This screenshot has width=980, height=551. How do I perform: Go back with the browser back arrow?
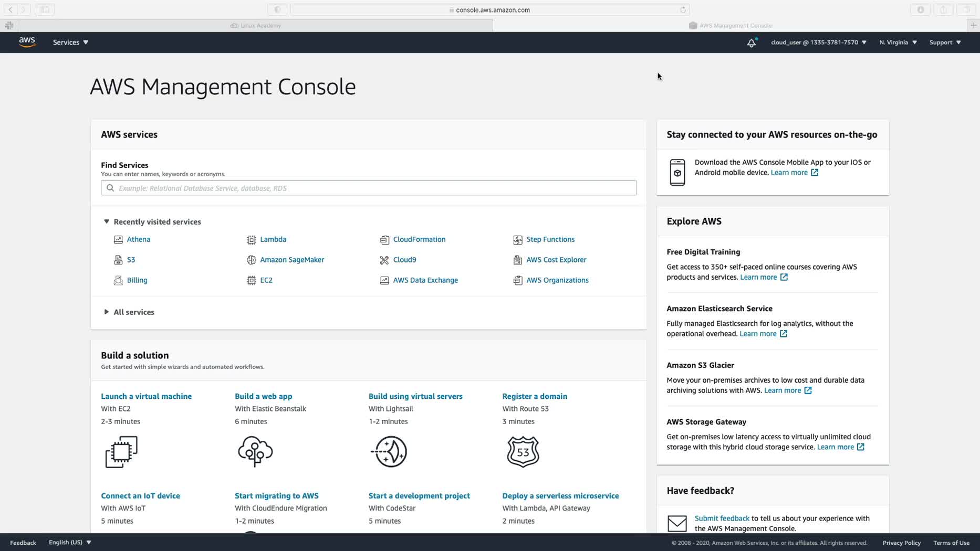[11, 9]
